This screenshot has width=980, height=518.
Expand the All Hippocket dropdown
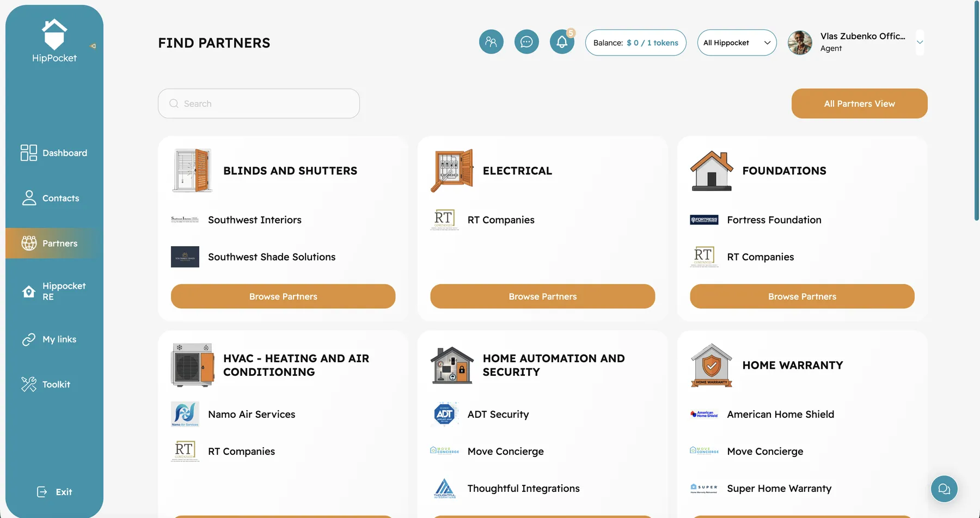tap(737, 42)
